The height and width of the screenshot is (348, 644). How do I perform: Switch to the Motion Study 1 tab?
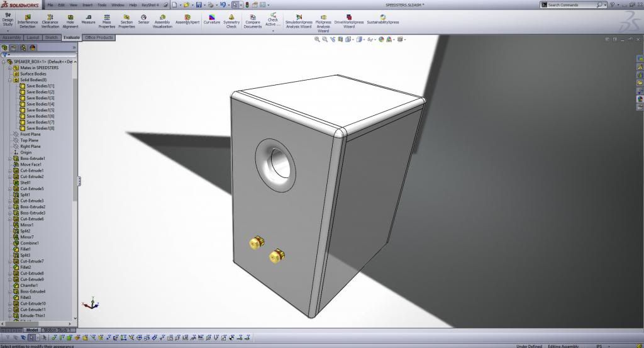click(x=57, y=330)
